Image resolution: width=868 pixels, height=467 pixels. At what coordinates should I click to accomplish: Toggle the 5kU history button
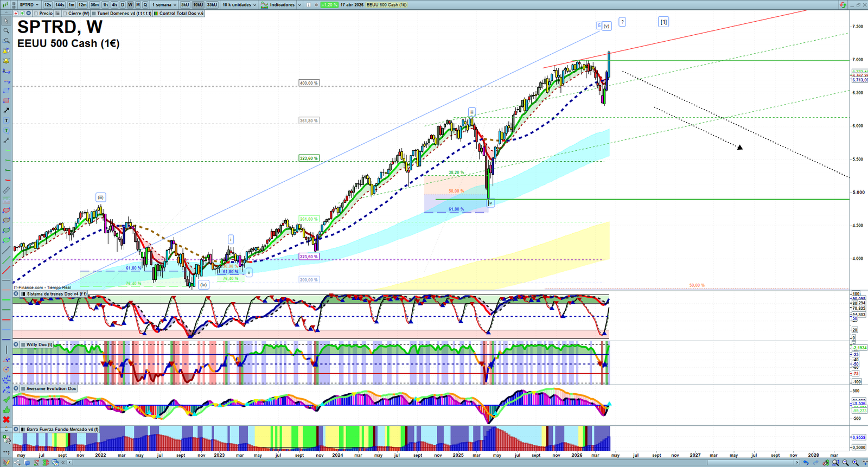point(185,5)
